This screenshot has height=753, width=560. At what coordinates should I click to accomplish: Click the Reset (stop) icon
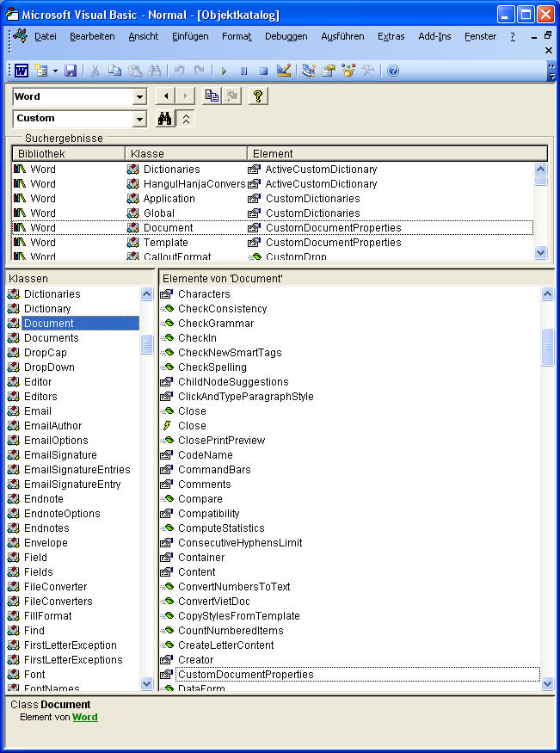coord(263,71)
